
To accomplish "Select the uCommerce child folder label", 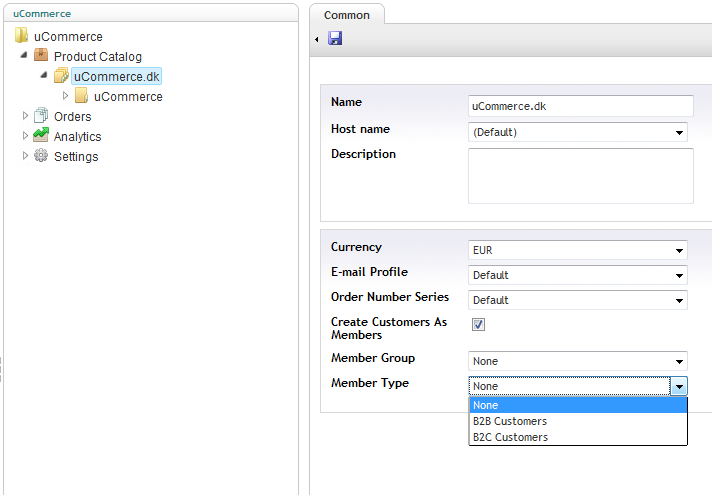I will coord(128,96).
